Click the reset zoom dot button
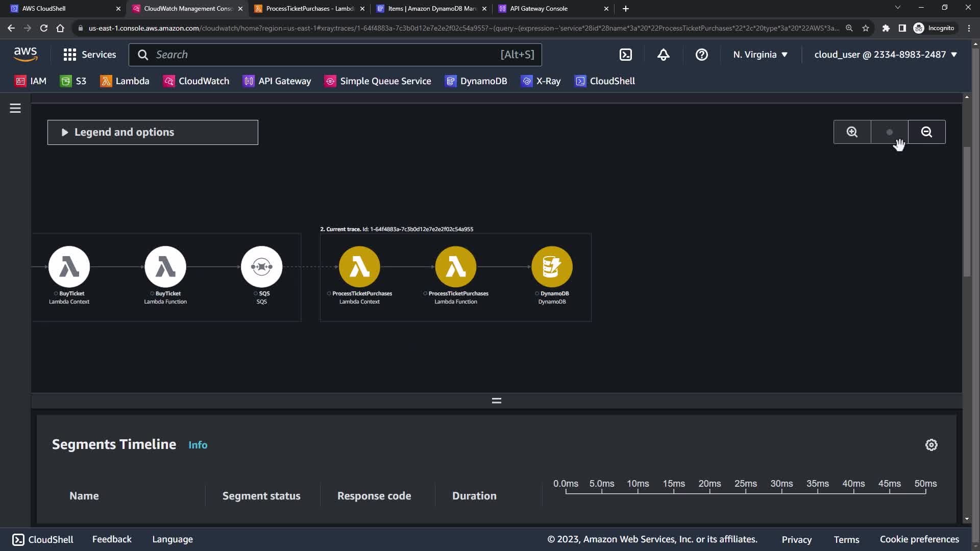The image size is (980, 551). 889,132
